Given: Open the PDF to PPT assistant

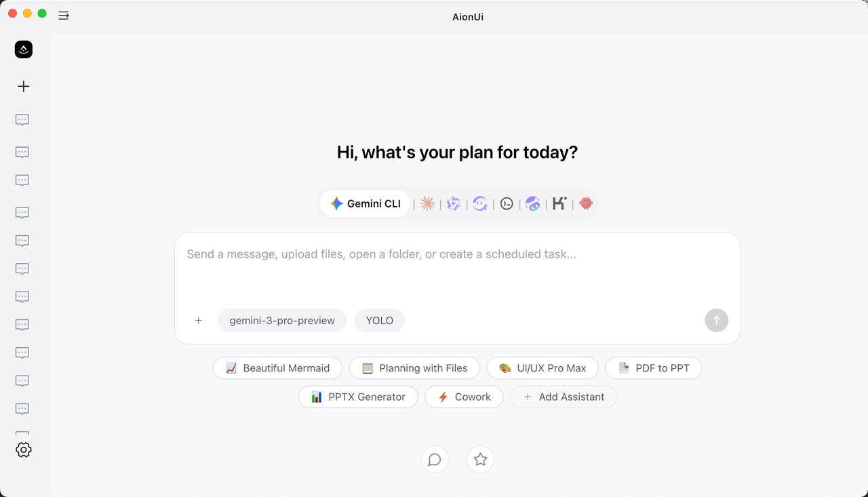Looking at the screenshot, I should click(x=653, y=367).
